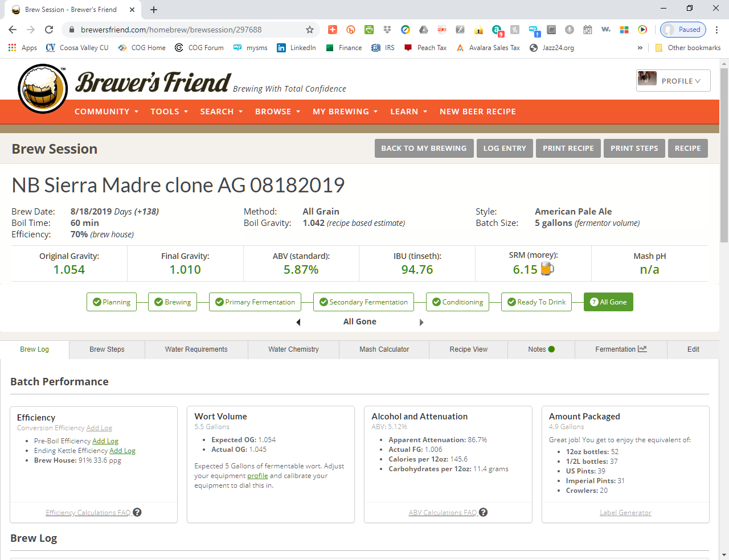Expand the Tools dropdown menu
Image resolution: width=729 pixels, height=560 pixels.
pyautogui.click(x=169, y=112)
